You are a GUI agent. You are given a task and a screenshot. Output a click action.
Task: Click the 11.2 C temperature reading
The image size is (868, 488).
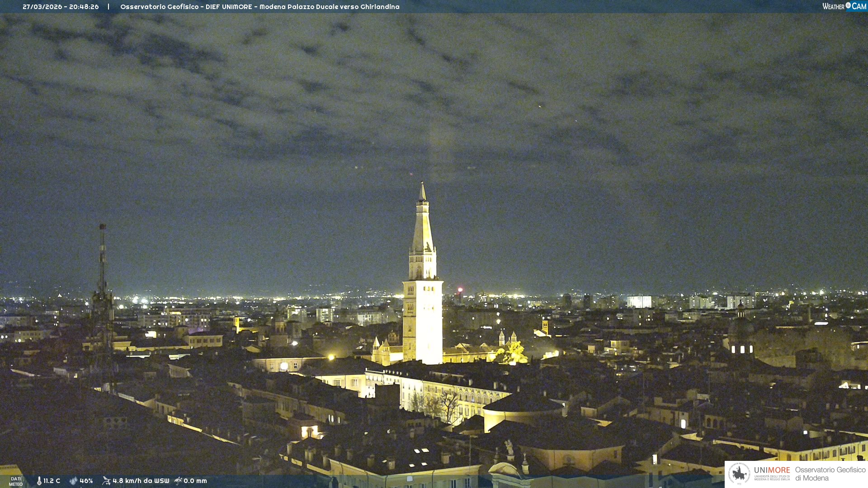[52, 481]
